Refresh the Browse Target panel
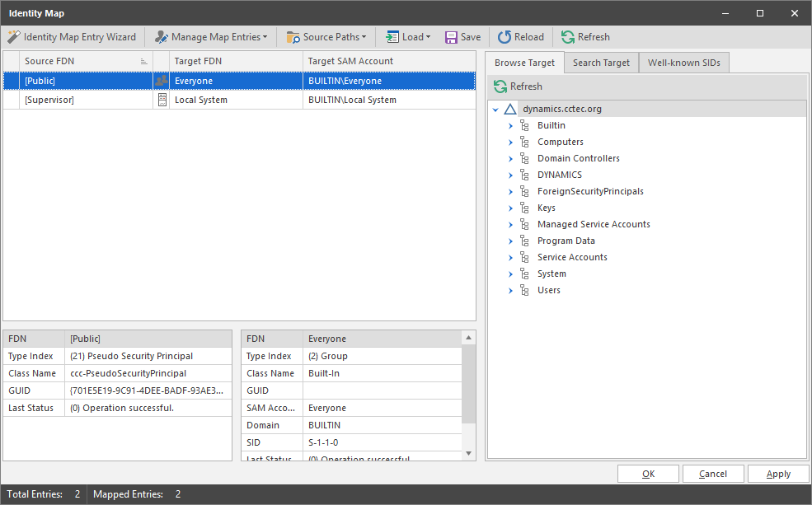Viewport: 812px width, 505px height. click(519, 87)
